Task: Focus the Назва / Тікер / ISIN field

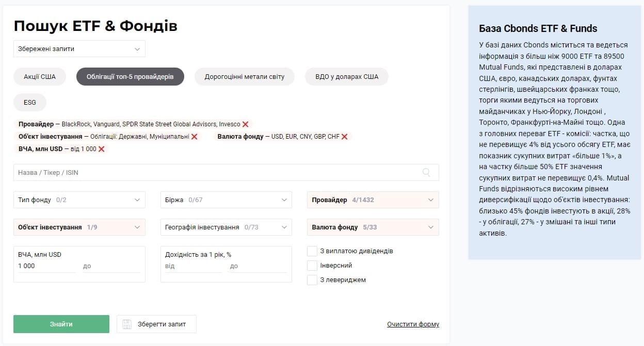Action: [x=217, y=173]
